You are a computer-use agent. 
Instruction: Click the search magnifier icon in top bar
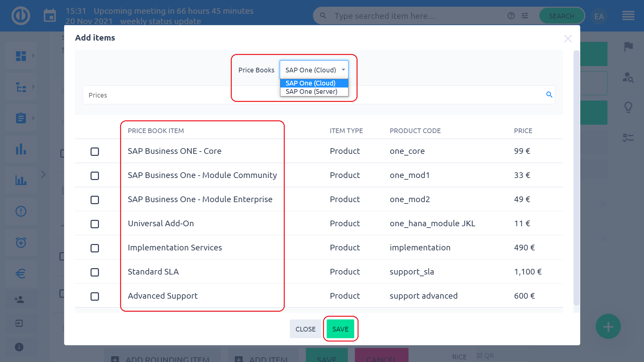[x=323, y=16]
